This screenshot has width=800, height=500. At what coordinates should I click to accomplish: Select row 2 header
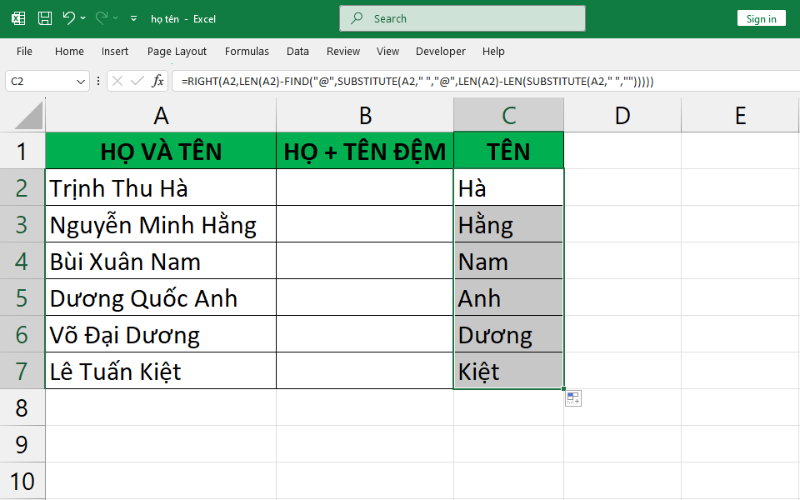tap(22, 188)
